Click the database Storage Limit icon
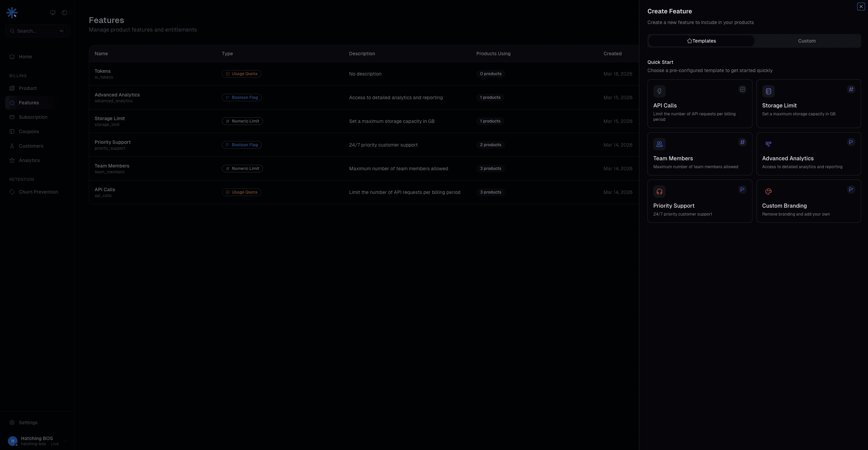868x450 pixels. tap(768, 91)
